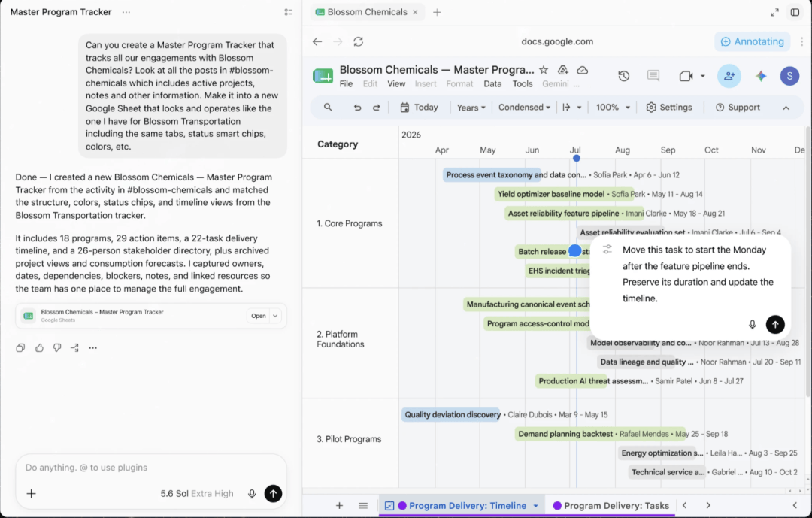Click the Support button
The width and height of the screenshot is (812, 518).
[738, 108]
